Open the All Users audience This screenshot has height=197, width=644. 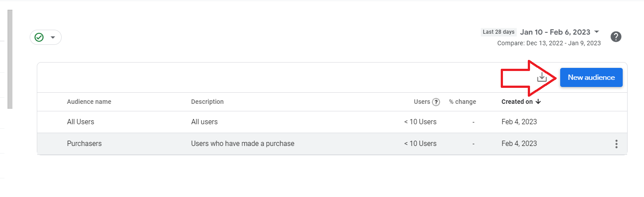click(x=81, y=122)
